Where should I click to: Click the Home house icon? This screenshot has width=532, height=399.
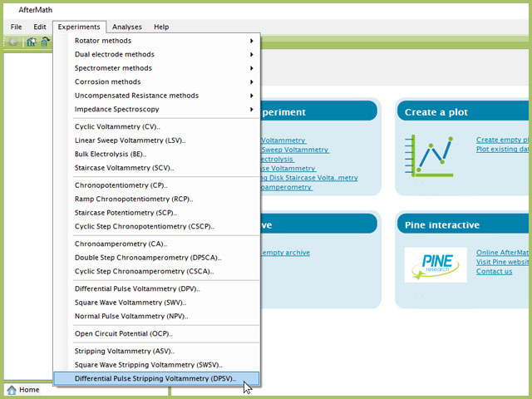pyautogui.click(x=12, y=390)
